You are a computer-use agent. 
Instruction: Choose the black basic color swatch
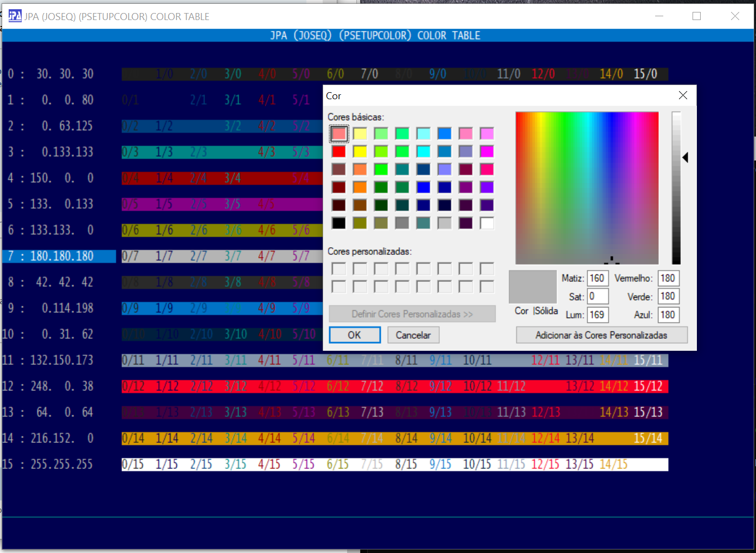pos(338,223)
